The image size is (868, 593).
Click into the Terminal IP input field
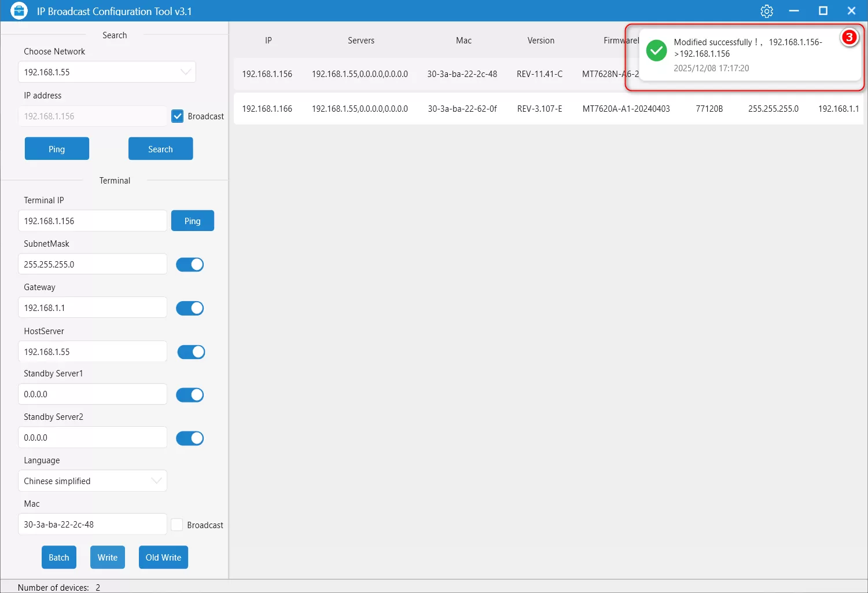93,221
